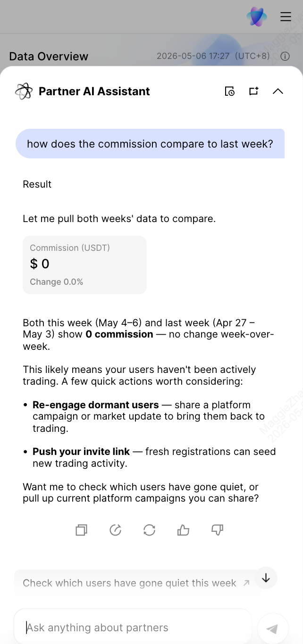Send the message with paper-plane button
Viewport: 303px width, 644px height.
[273, 628]
